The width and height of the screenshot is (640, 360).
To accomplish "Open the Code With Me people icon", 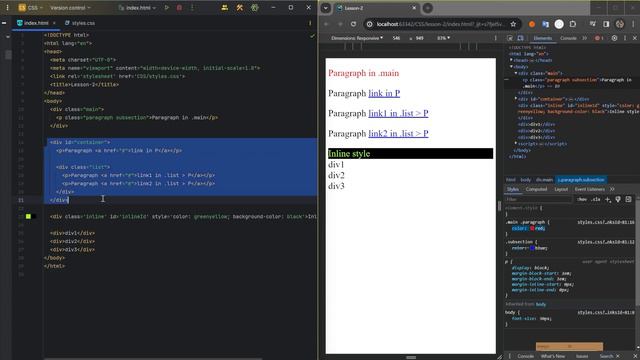I will [x=224, y=7].
